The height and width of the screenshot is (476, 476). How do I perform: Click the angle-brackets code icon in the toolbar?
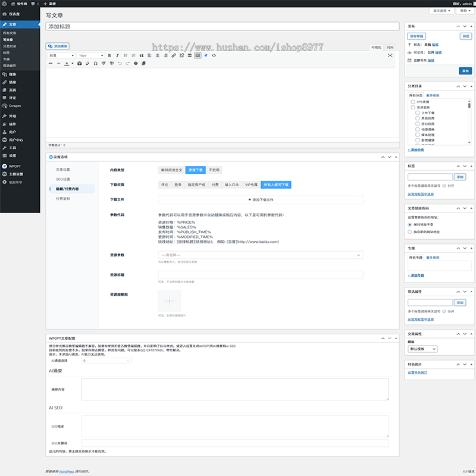(x=214, y=55)
